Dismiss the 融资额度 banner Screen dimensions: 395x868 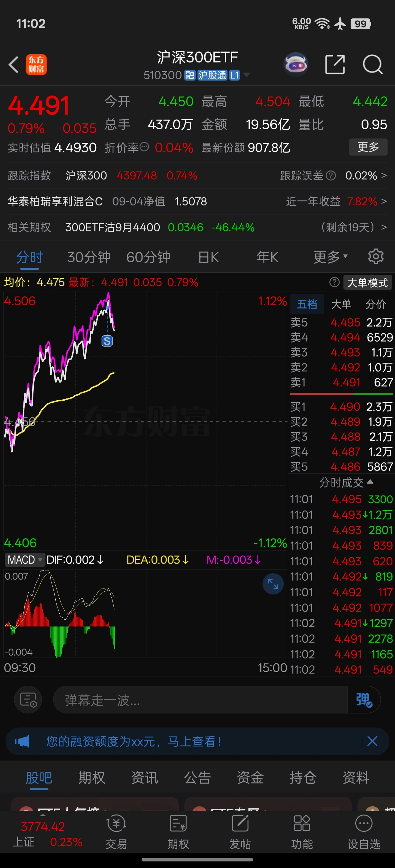click(372, 741)
